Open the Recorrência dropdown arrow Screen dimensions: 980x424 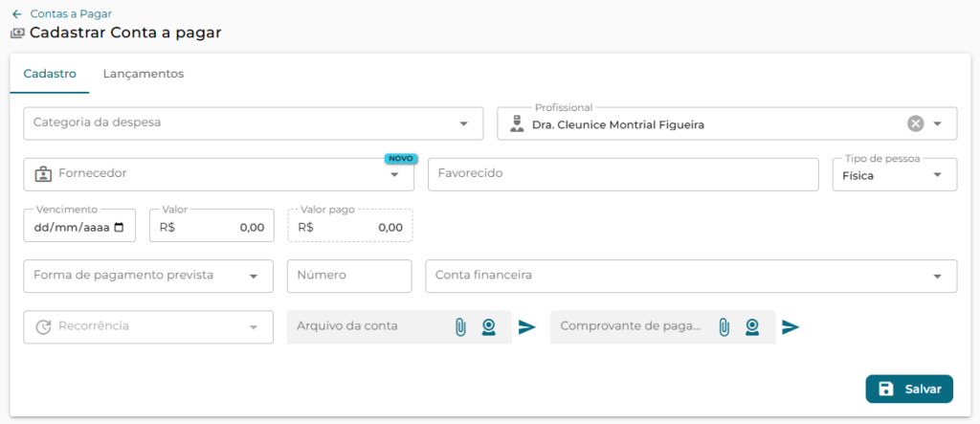(253, 327)
